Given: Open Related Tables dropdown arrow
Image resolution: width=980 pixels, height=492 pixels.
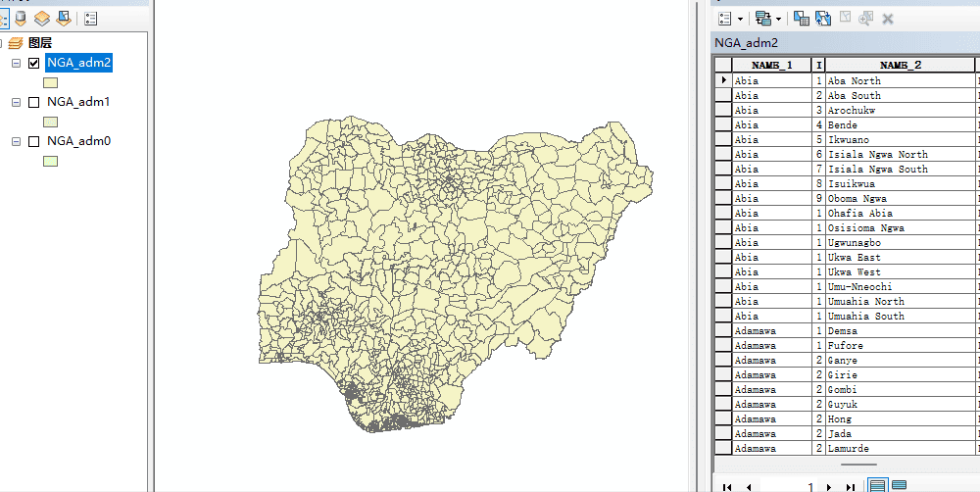Looking at the screenshot, I should pyautogui.click(x=779, y=20).
